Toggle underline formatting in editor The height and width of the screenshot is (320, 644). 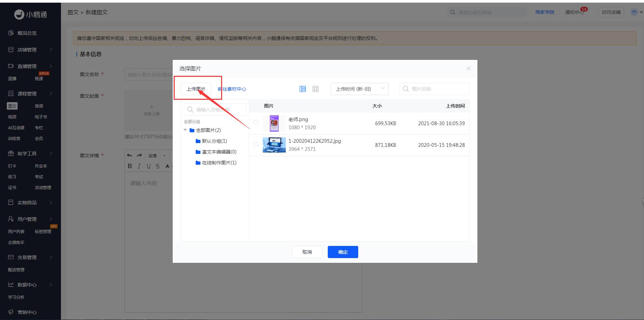pos(149,166)
